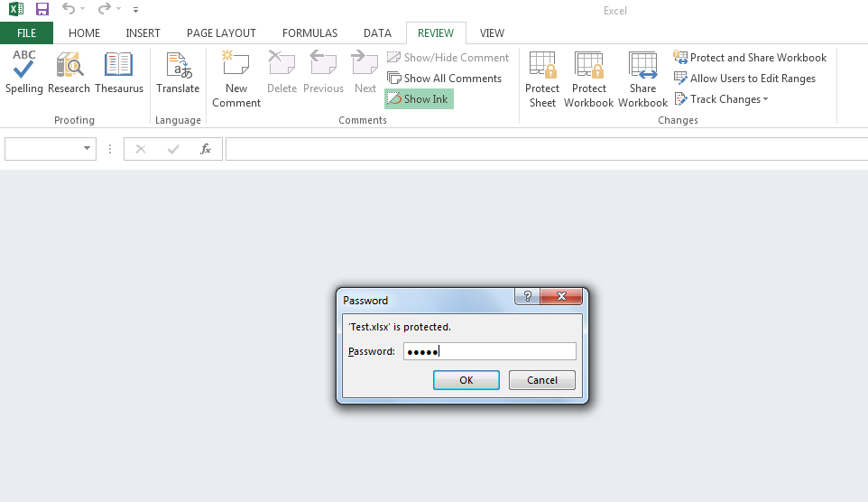Image resolution: width=868 pixels, height=502 pixels.
Task: Click the Redo arrow icon
Action: (104, 9)
